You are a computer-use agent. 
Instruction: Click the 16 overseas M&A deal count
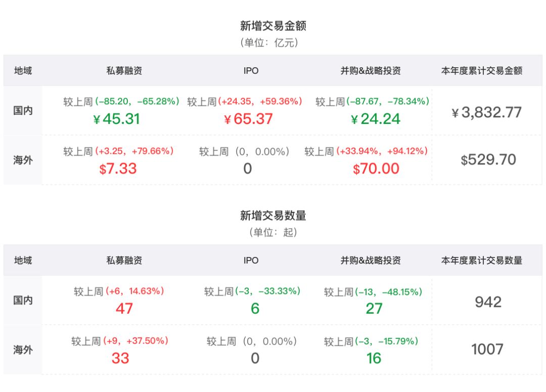coord(374,358)
